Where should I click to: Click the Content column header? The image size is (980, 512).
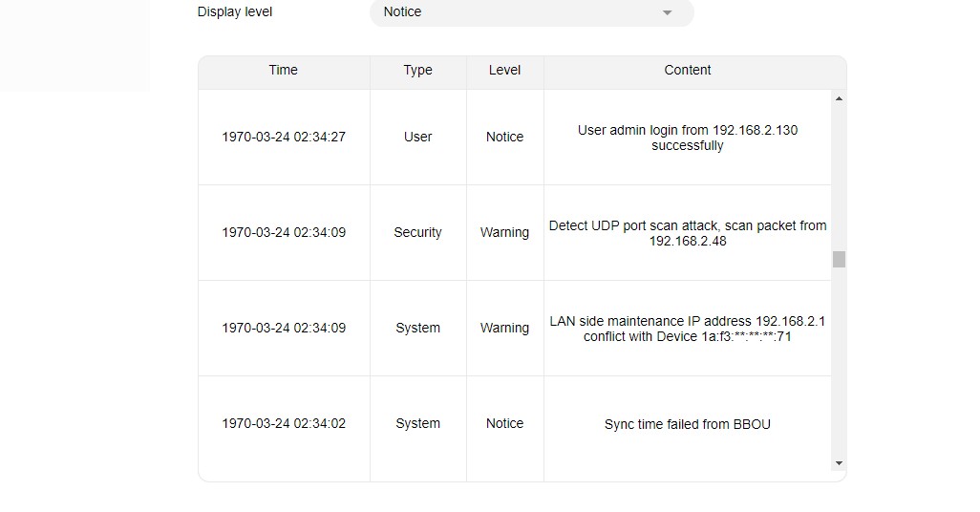pyautogui.click(x=687, y=71)
